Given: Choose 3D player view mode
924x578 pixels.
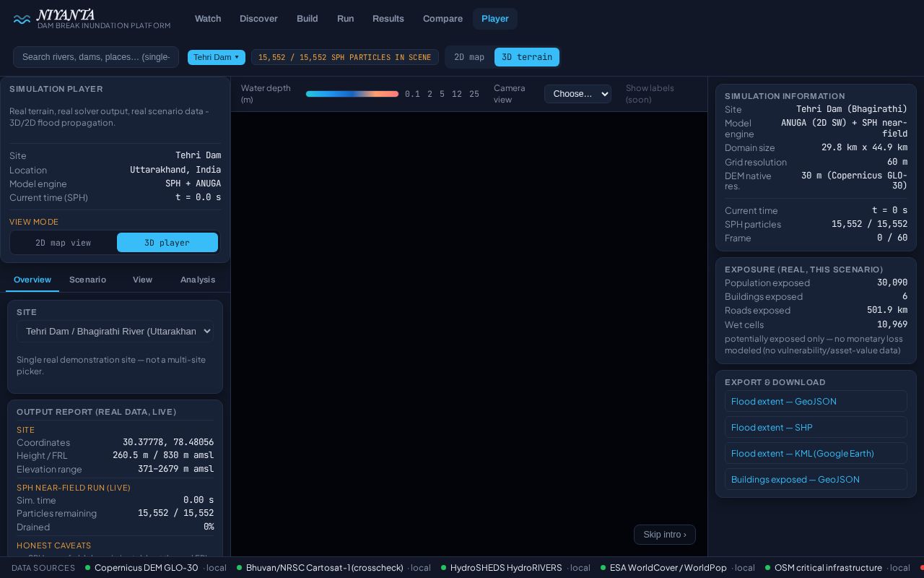Looking at the screenshot, I should tap(167, 243).
